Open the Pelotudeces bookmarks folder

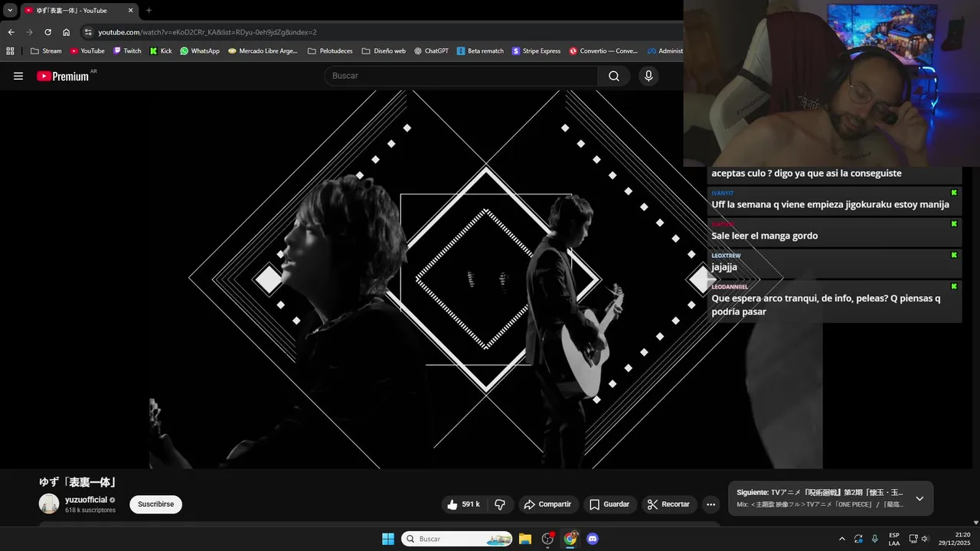point(330,51)
